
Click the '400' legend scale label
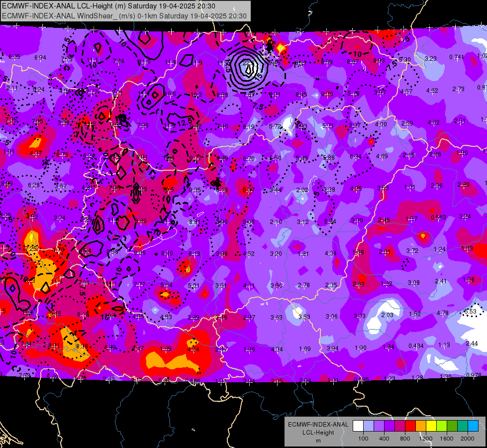(384, 439)
